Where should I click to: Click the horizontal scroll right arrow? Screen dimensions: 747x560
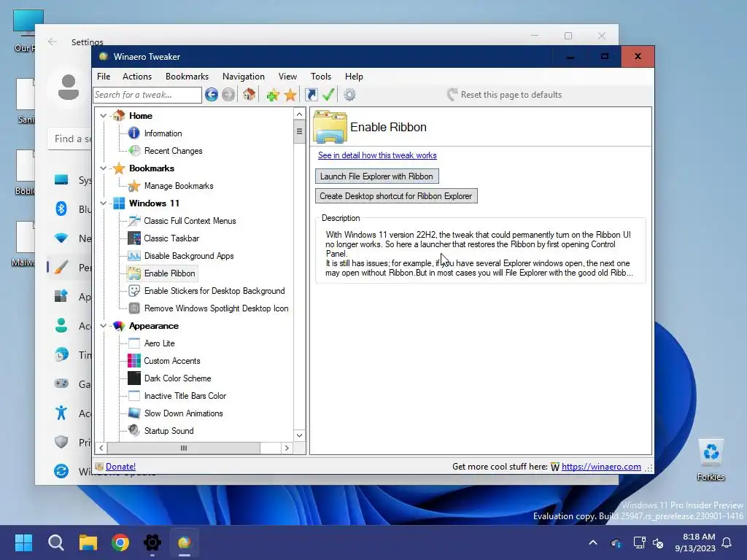point(287,448)
